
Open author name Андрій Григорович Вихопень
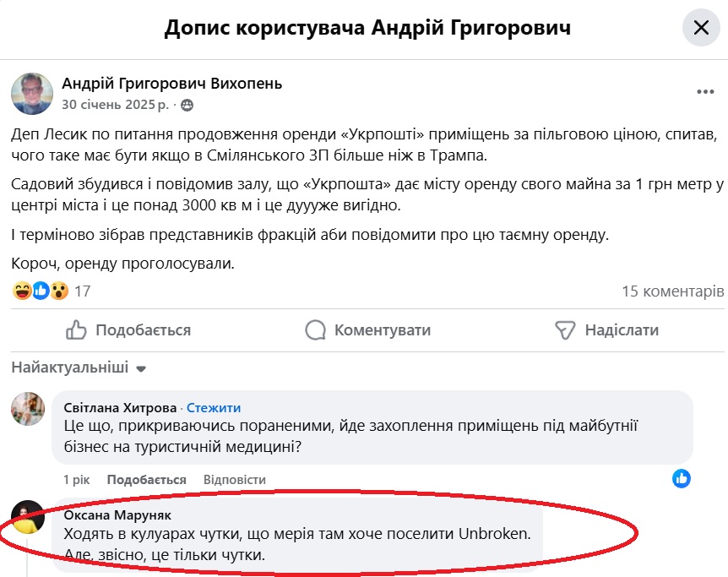click(x=172, y=84)
